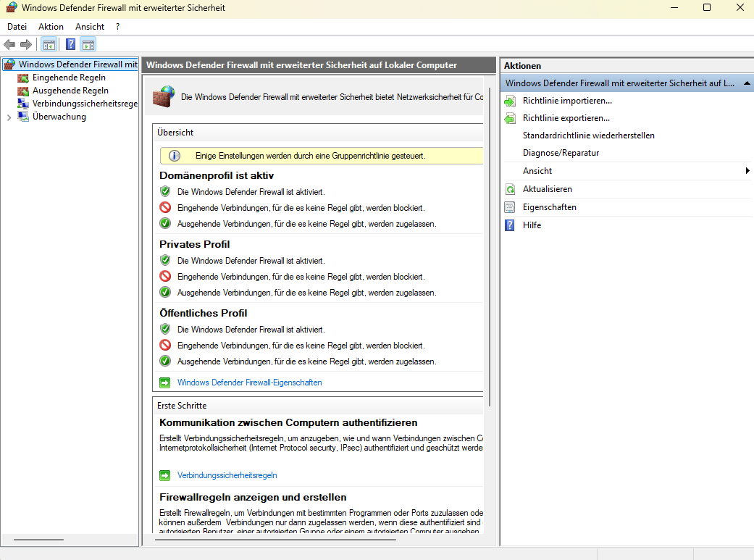Click the Richtlinie exportieren arrow icon
The height and width of the screenshot is (560, 754).
[x=510, y=118]
